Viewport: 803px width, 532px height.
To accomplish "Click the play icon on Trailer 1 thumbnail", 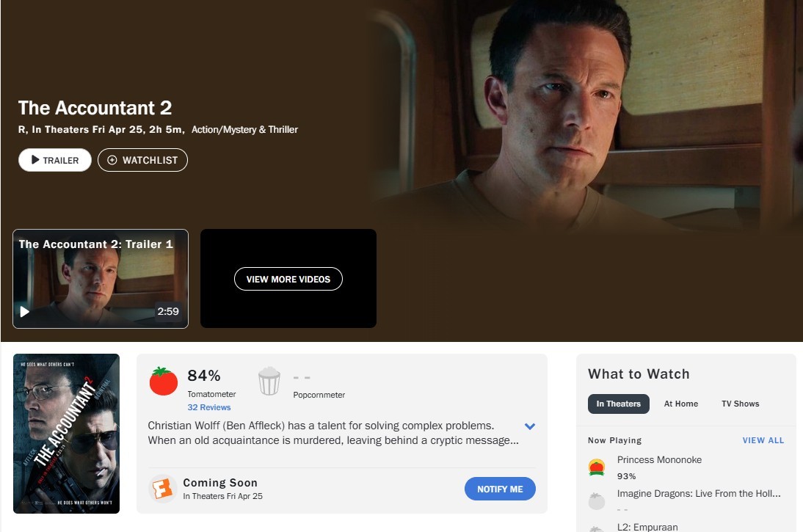I will point(24,311).
